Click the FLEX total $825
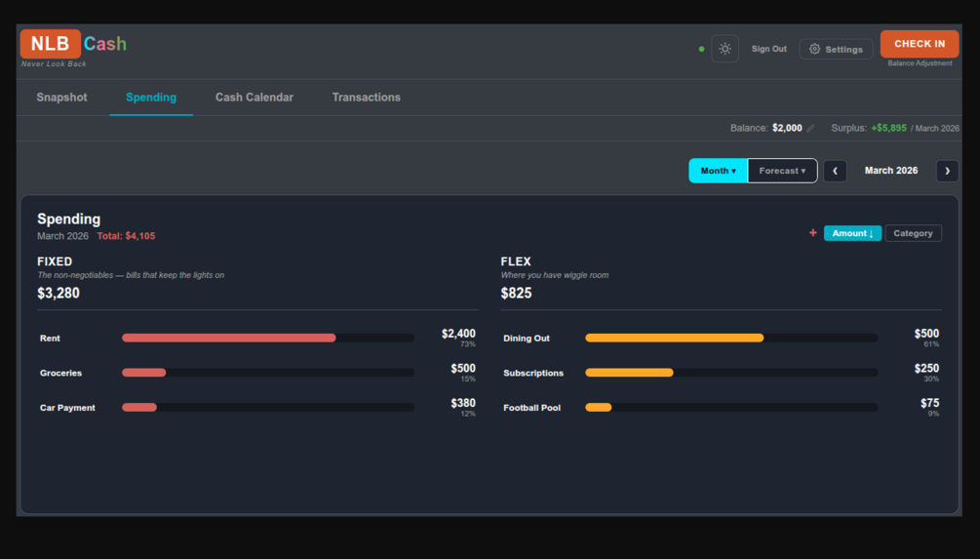The image size is (980, 559). click(516, 294)
